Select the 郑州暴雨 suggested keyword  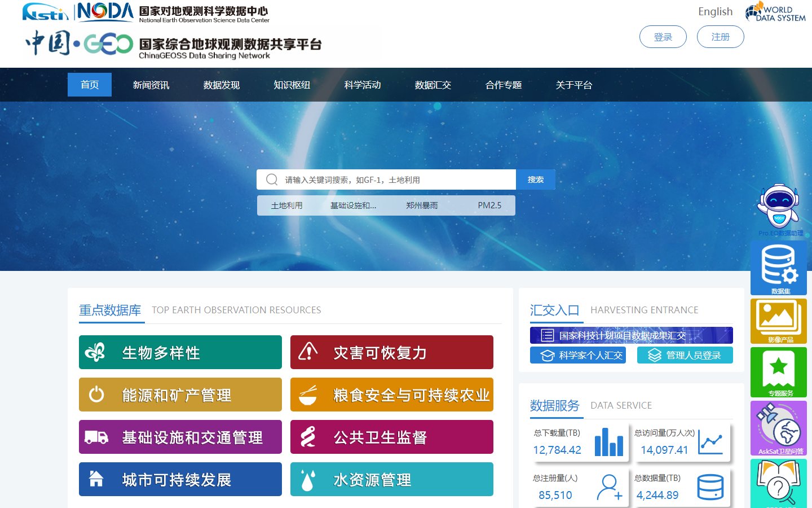pos(422,205)
